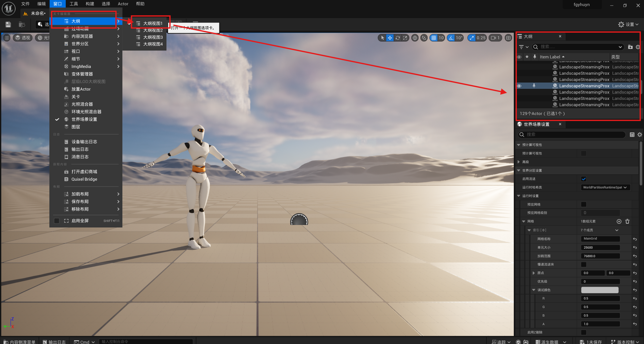This screenshot has width=644, height=344.
Task: Click the save level floppy disk icon
Action: [8, 24]
